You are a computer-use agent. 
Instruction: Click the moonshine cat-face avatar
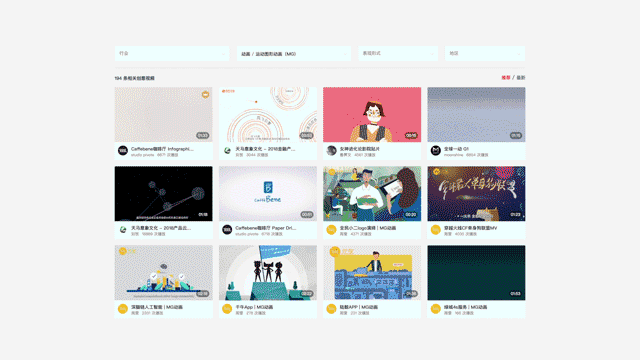436,151
